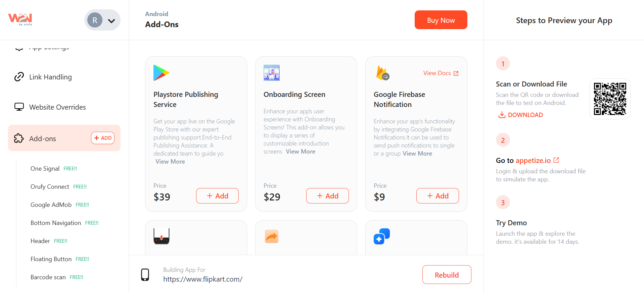This screenshot has height=293, width=644.
Task: Click the Onboarding Screen add-on thumbnail icon
Action: coord(272,73)
